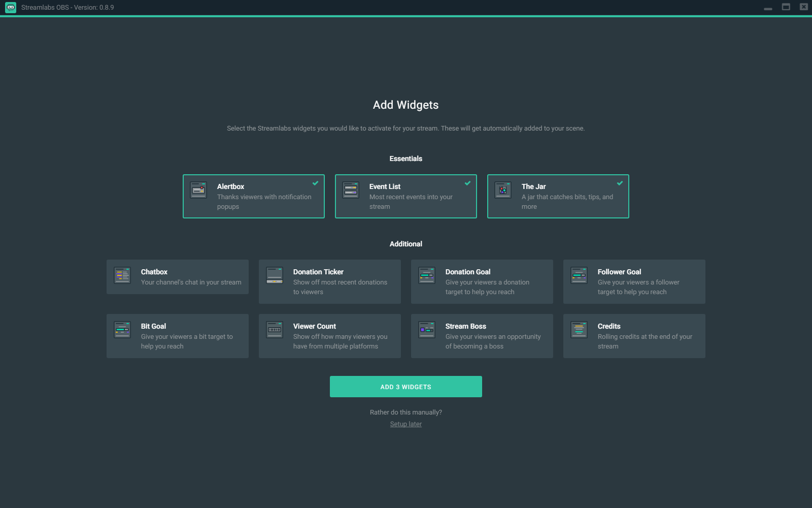This screenshot has height=508, width=812.
Task: Click the Donation Goal widget icon
Action: (427, 275)
